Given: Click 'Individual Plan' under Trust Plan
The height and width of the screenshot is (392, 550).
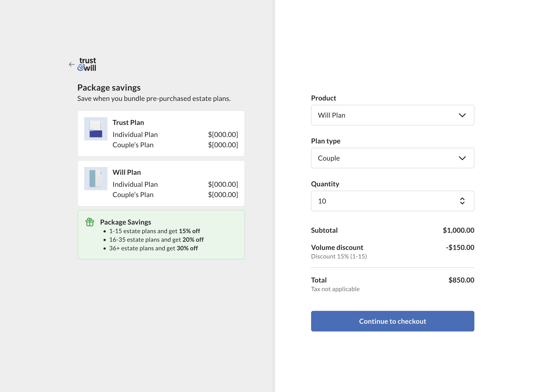Looking at the screenshot, I should (x=135, y=134).
